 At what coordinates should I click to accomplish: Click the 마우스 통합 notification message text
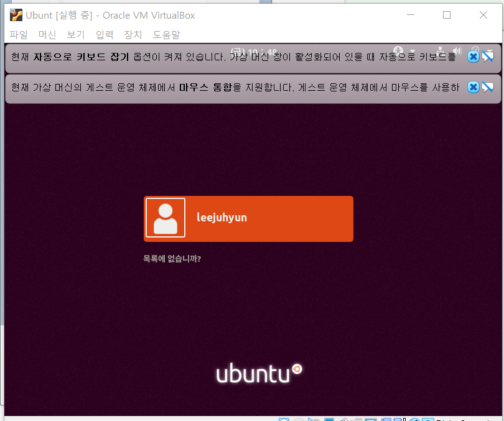pyautogui.click(x=235, y=87)
